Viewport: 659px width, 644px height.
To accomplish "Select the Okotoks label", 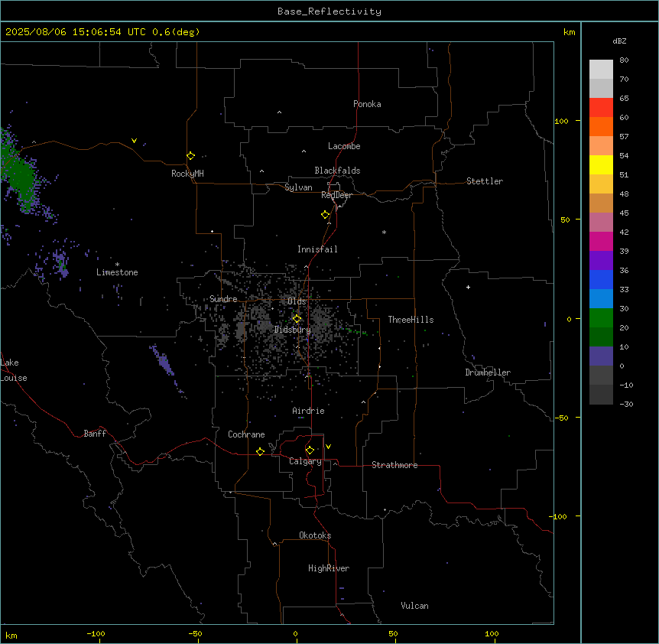I will coord(315,535).
